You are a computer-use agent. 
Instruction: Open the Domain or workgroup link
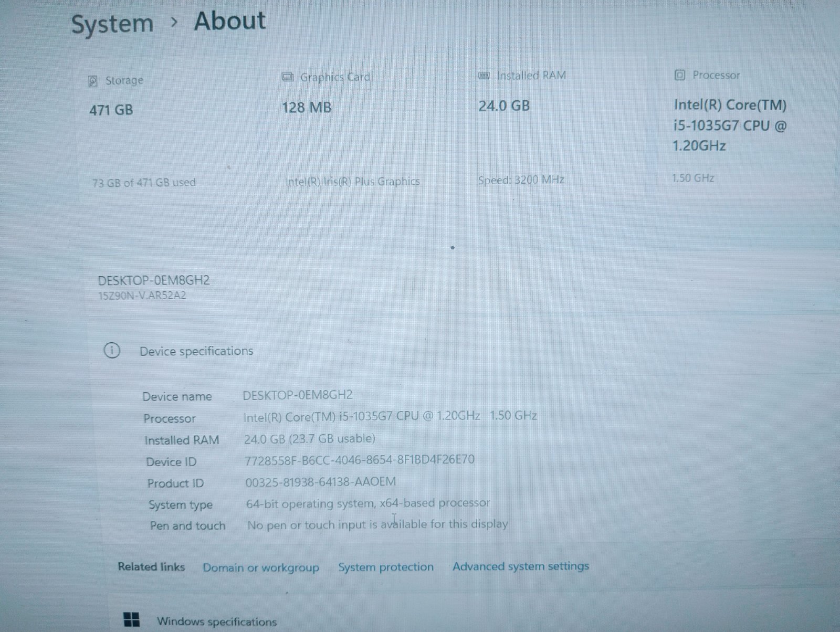pos(261,567)
